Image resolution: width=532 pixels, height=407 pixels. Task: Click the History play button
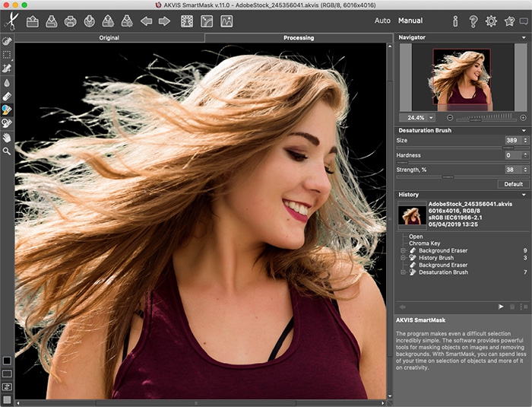501,307
